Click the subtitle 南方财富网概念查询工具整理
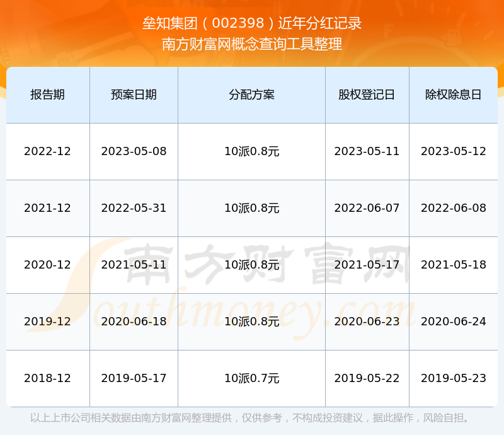The height and width of the screenshot is (435, 504). 252,44
